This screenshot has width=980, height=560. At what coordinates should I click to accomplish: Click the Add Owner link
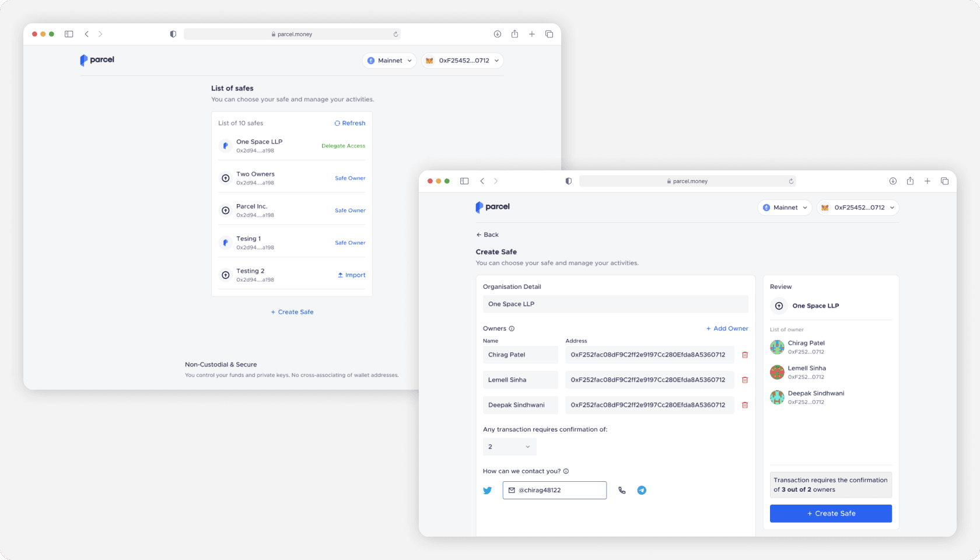pyautogui.click(x=727, y=328)
